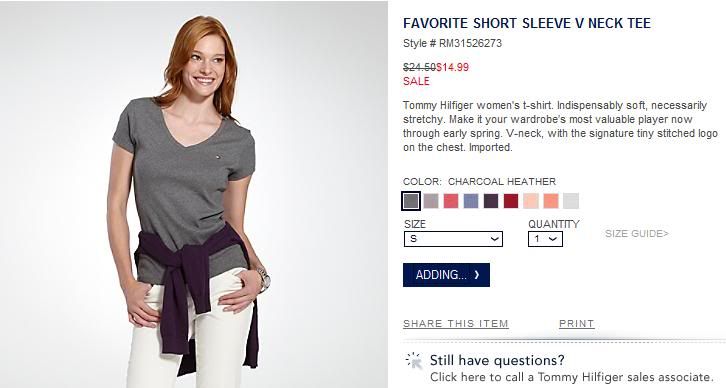Open the Size Guide link

[x=637, y=234]
